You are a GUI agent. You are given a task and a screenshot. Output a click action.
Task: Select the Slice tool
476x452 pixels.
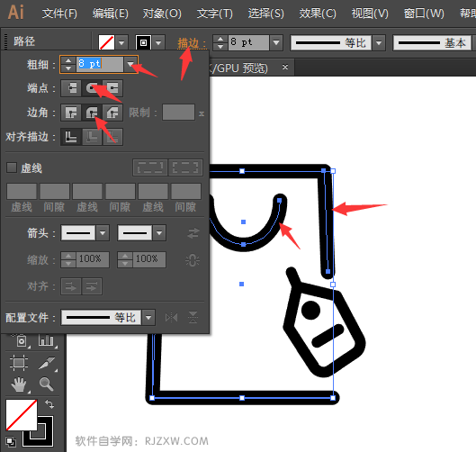coord(47,363)
